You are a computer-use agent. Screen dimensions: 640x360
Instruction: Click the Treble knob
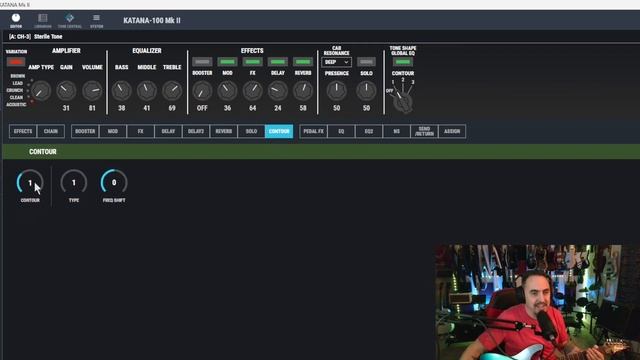[x=172, y=91]
